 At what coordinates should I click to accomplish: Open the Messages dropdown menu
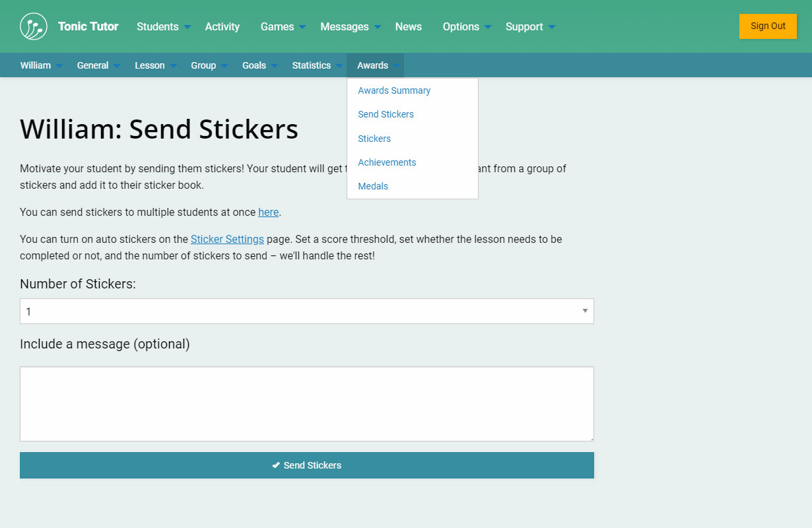345,27
